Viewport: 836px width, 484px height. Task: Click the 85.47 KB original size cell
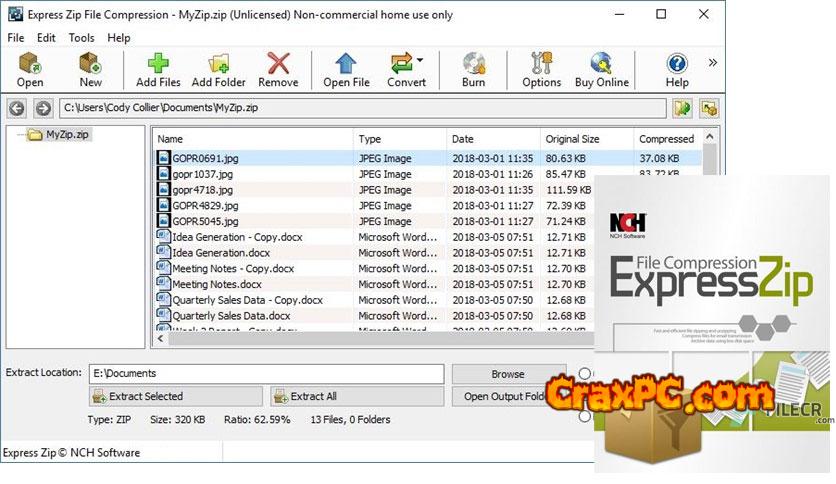pyautogui.click(x=566, y=174)
